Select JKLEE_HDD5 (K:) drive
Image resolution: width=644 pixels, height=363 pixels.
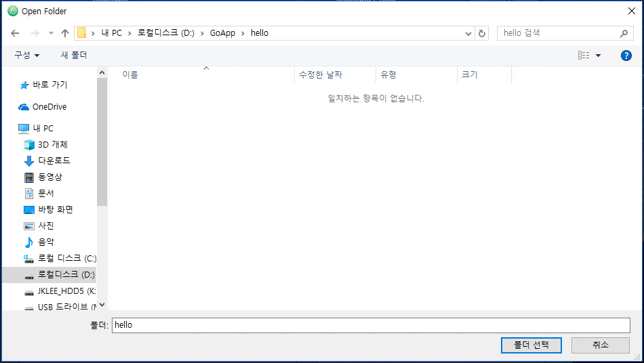click(66, 291)
